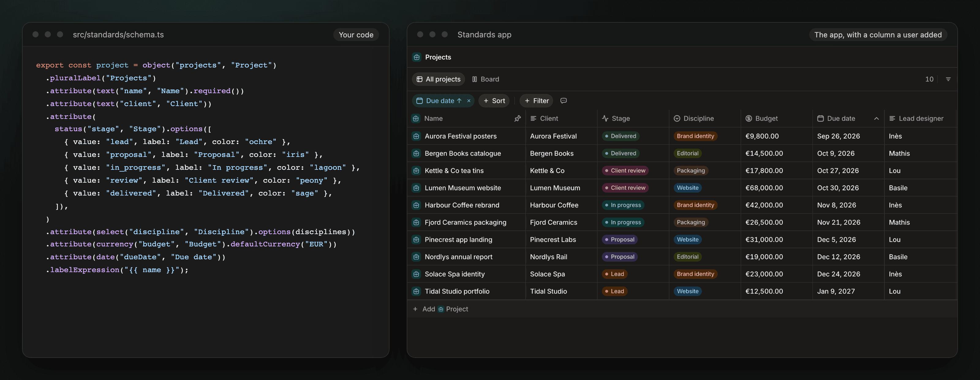Click the + Filter button
Image resolution: width=980 pixels, height=380 pixels.
coord(536,101)
